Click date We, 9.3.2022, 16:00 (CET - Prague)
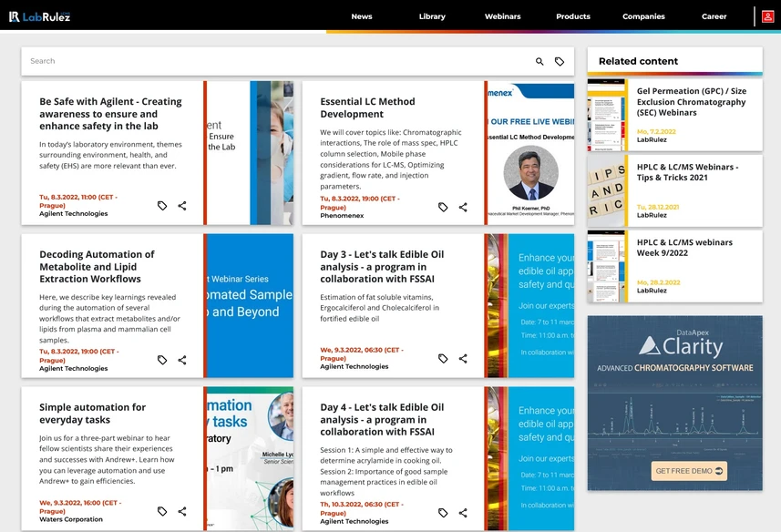The image size is (781, 532). [x=80, y=506]
